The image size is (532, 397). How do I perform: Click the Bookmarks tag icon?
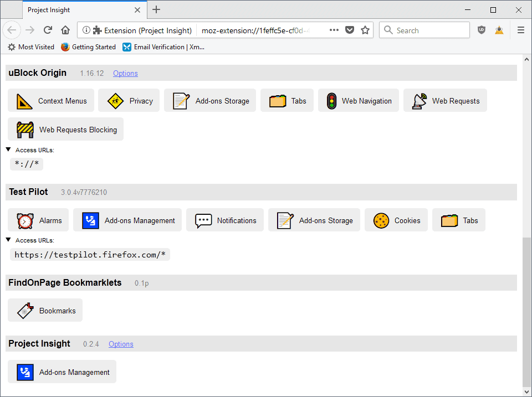25,311
